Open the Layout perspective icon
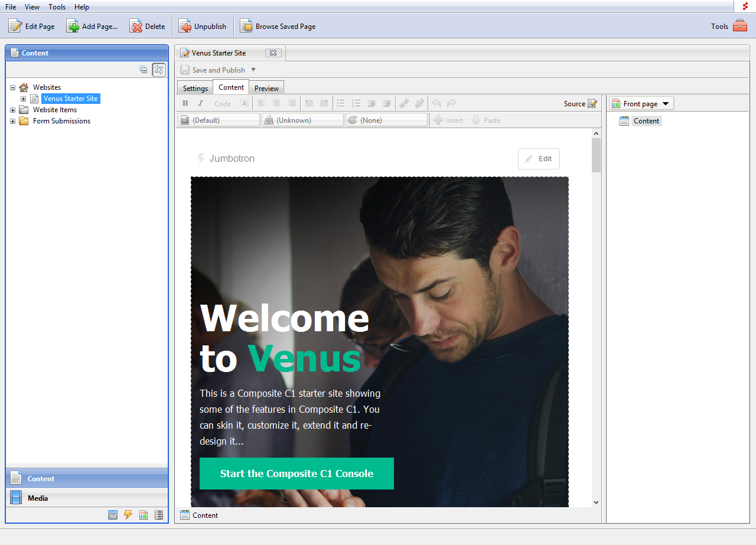756x545 pixels. pos(144,515)
